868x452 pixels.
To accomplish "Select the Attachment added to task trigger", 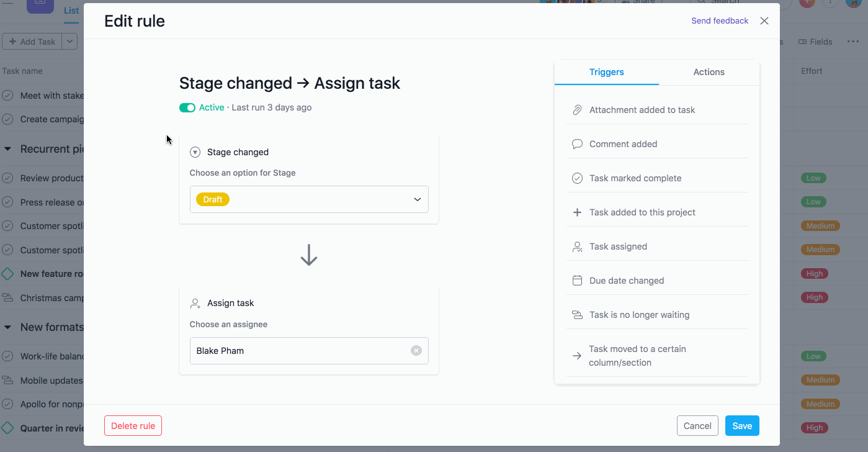I will click(x=657, y=110).
